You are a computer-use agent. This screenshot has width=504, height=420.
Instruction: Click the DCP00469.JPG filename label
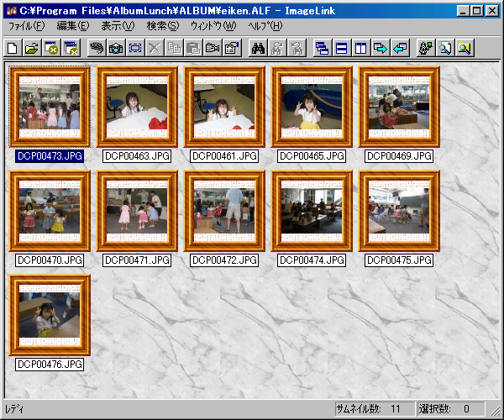(399, 156)
